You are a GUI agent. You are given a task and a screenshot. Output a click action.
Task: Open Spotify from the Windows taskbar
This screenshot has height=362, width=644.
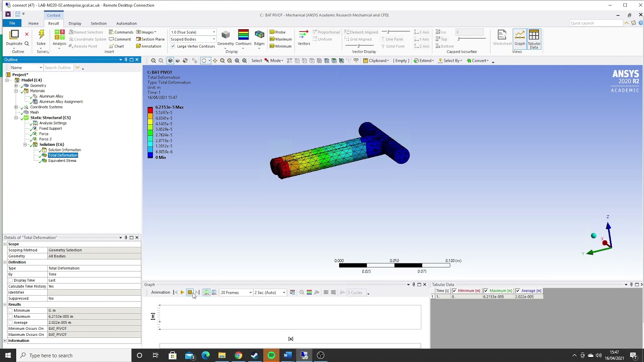[x=271, y=355]
